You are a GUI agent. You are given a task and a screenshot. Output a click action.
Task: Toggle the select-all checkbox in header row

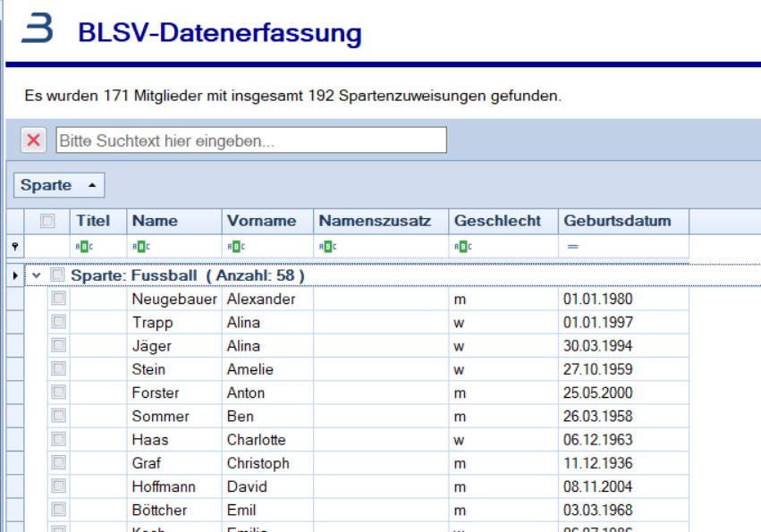click(x=48, y=221)
